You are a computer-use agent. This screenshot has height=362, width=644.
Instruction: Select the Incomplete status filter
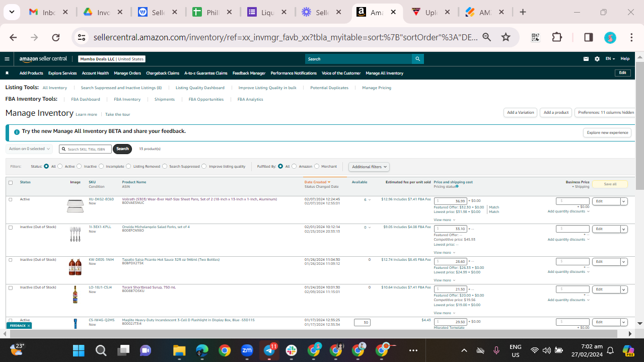[101, 166]
